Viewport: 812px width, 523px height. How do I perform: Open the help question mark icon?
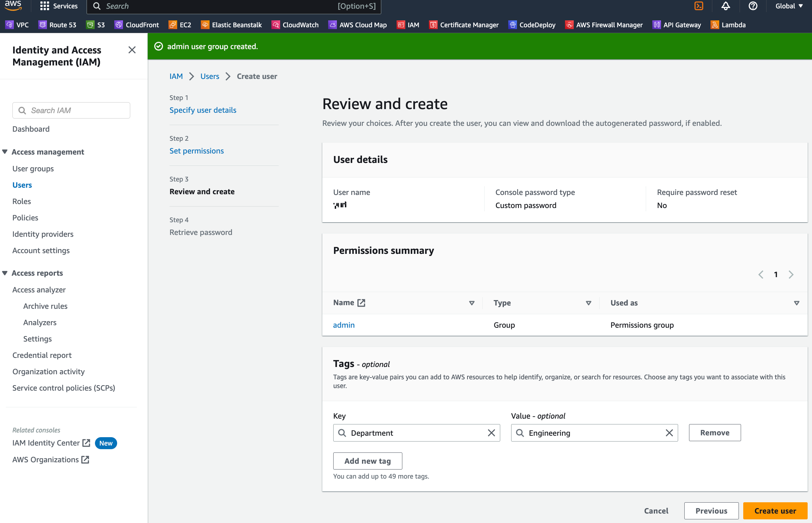coord(753,6)
